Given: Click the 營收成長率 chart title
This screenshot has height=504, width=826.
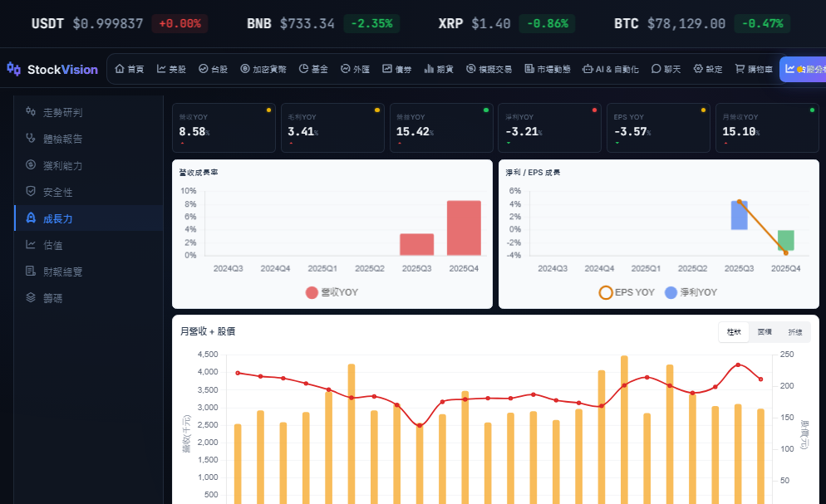Looking at the screenshot, I should [199, 172].
